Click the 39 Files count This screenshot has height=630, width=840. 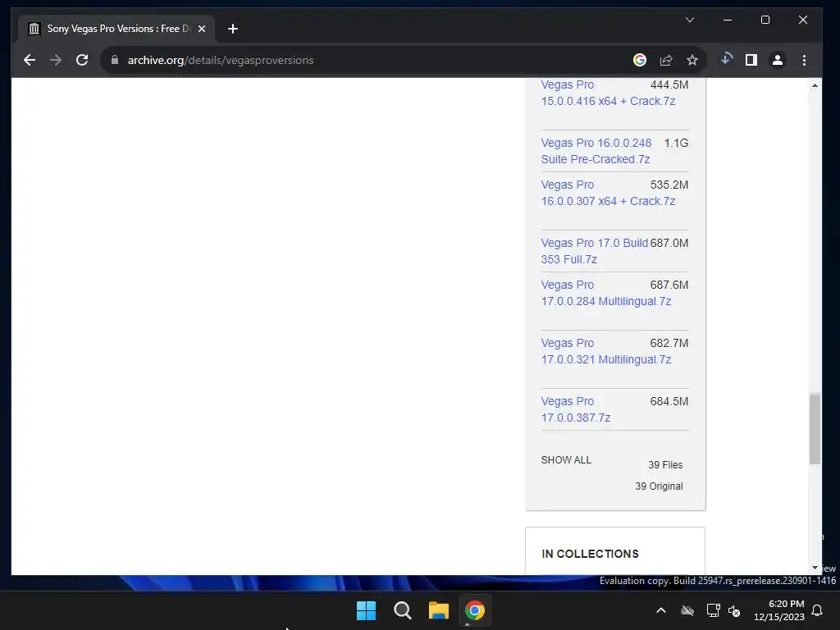665,465
